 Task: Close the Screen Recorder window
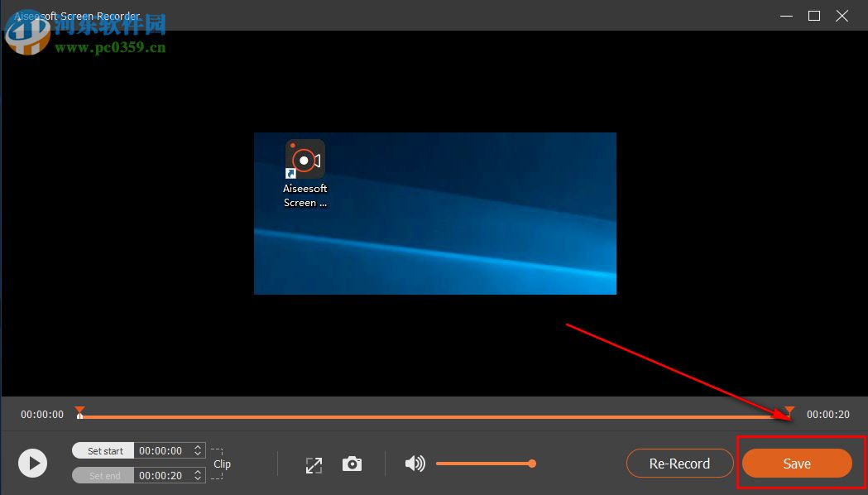(842, 16)
